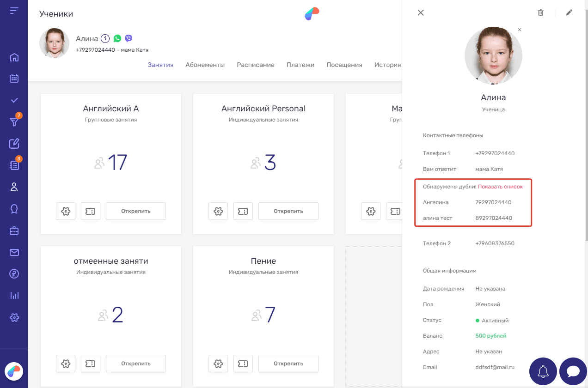Click the ticket icon on Пение card
588x388 pixels.
pos(243,364)
